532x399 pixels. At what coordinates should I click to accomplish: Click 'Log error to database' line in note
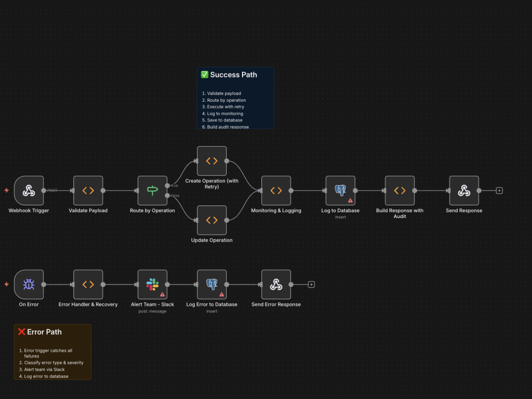(x=46, y=376)
